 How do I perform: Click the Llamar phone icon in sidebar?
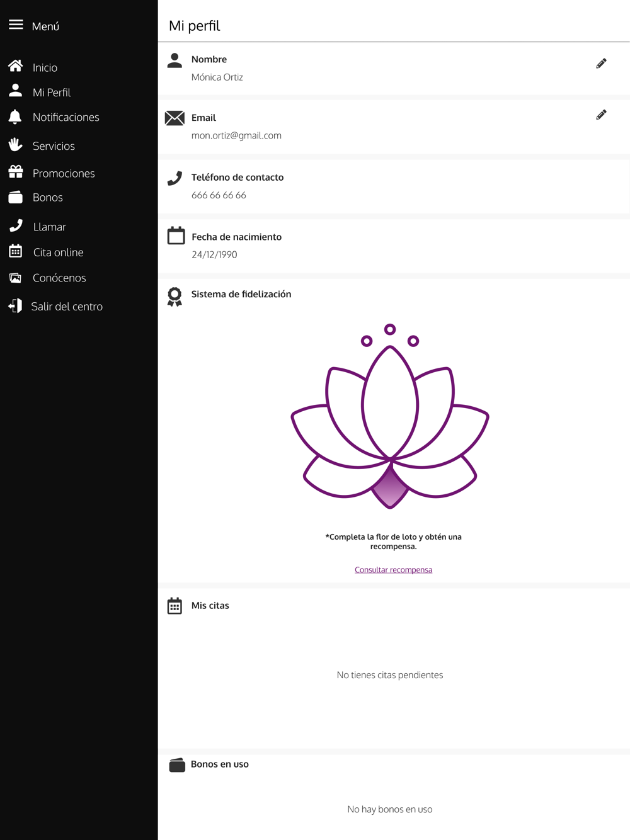tap(16, 226)
